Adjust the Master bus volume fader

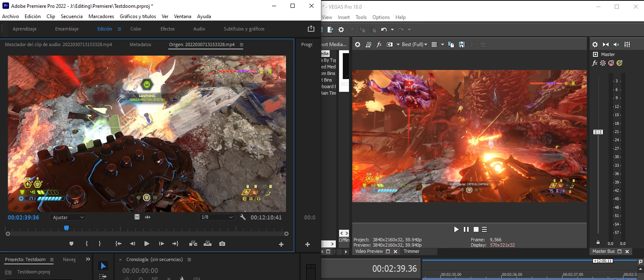coord(598,132)
